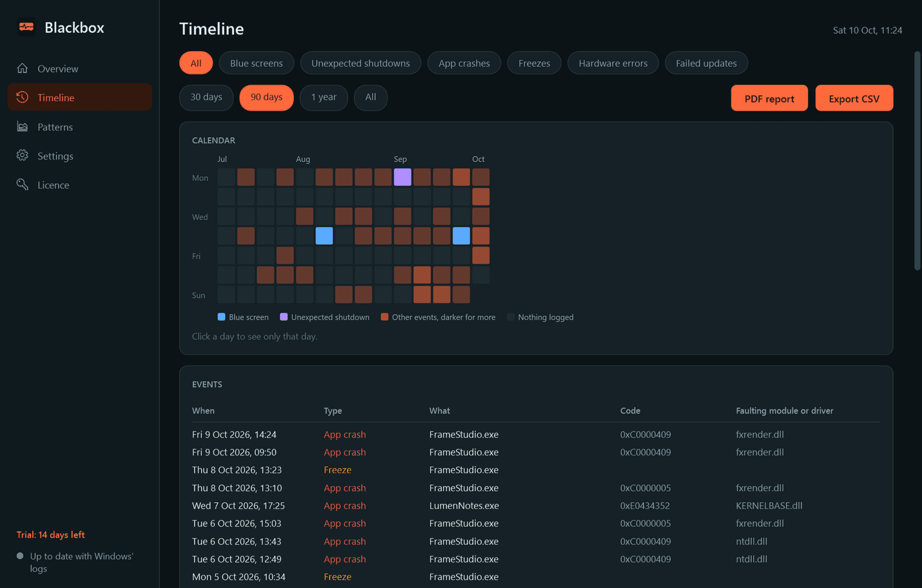Screen dimensions: 922x588
Task: Click the Windows logs status dot
Action: pyautogui.click(x=20, y=556)
